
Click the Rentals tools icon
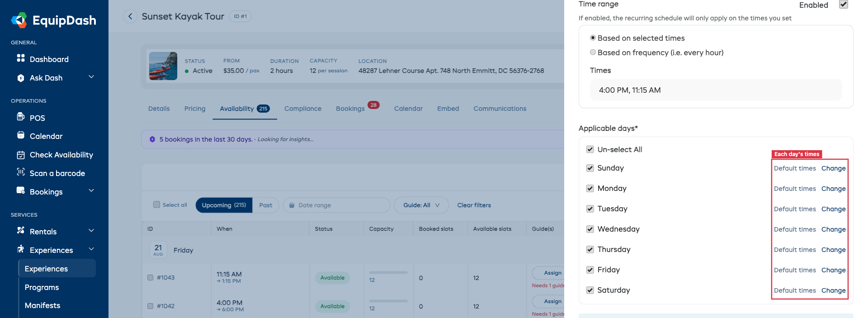coord(21,231)
